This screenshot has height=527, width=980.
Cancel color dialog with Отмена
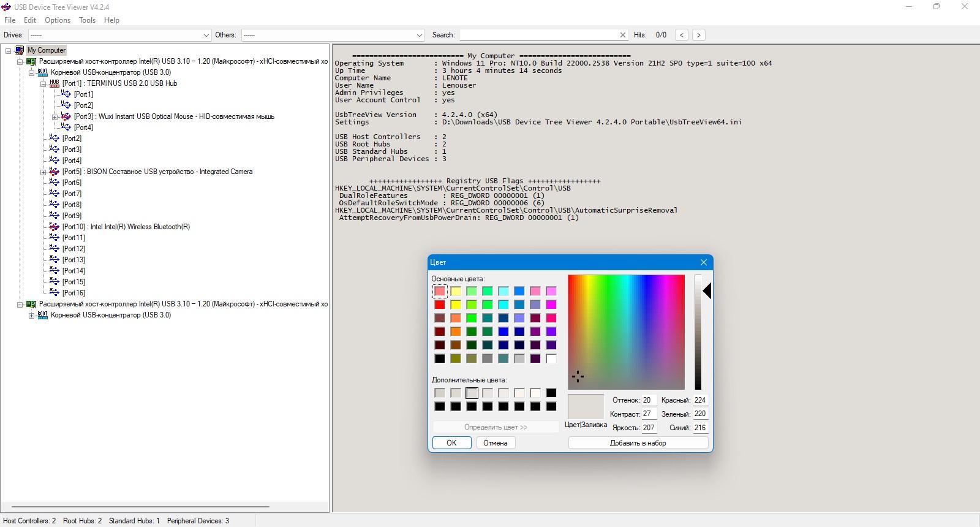496,443
